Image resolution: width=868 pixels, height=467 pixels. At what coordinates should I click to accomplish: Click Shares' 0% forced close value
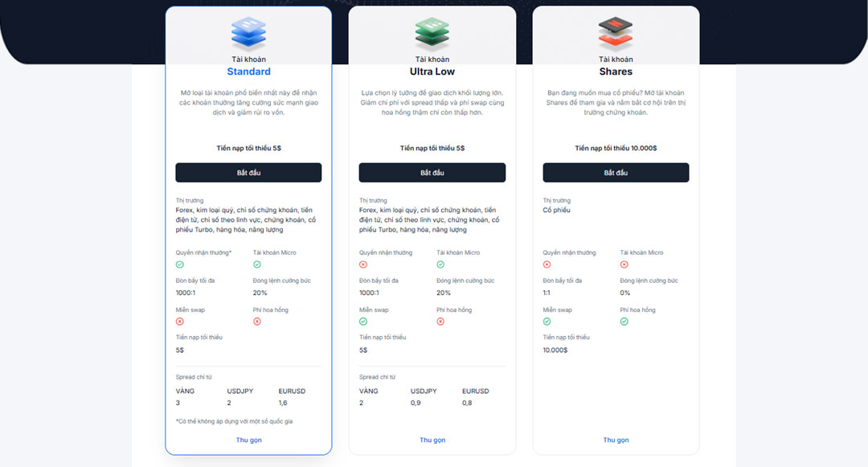click(x=625, y=293)
